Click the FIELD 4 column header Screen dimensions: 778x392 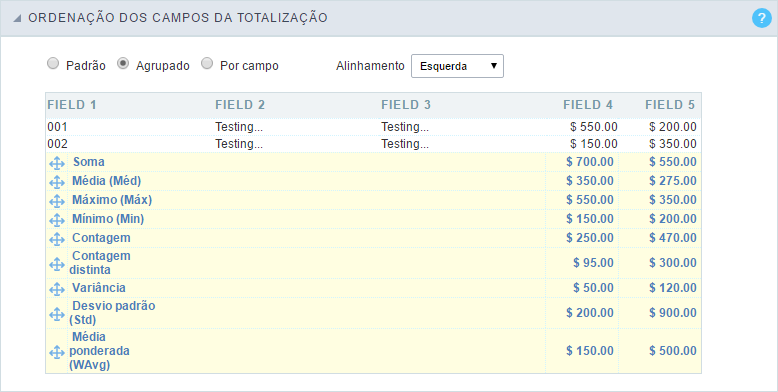[x=588, y=105]
